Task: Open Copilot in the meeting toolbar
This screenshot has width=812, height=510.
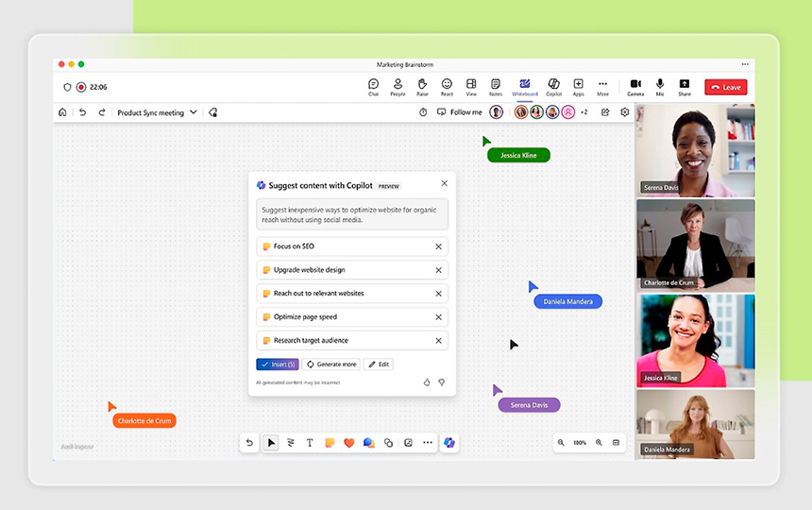Action: click(553, 87)
